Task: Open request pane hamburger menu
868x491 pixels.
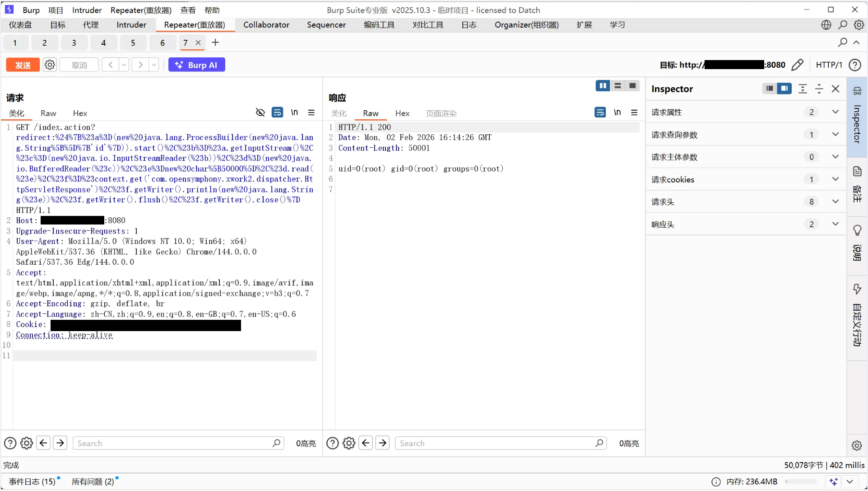Action: tap(311, 112)
